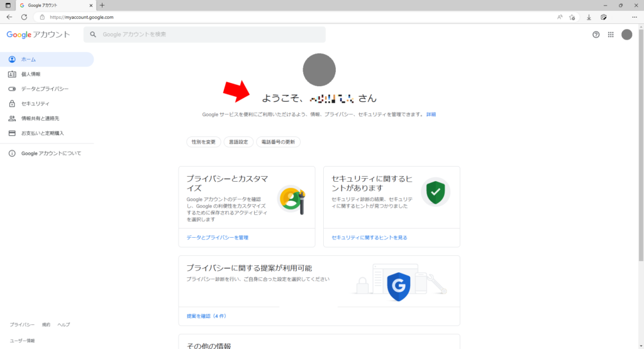Open the help question mark icon

[x=596, y=35]
